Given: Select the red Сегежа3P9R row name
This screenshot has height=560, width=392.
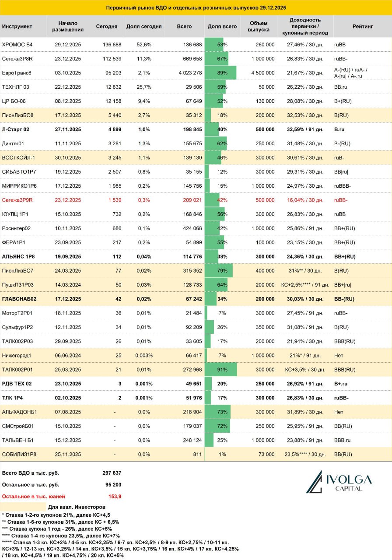Looking at the screenshot, I should [x=17, y=200].
